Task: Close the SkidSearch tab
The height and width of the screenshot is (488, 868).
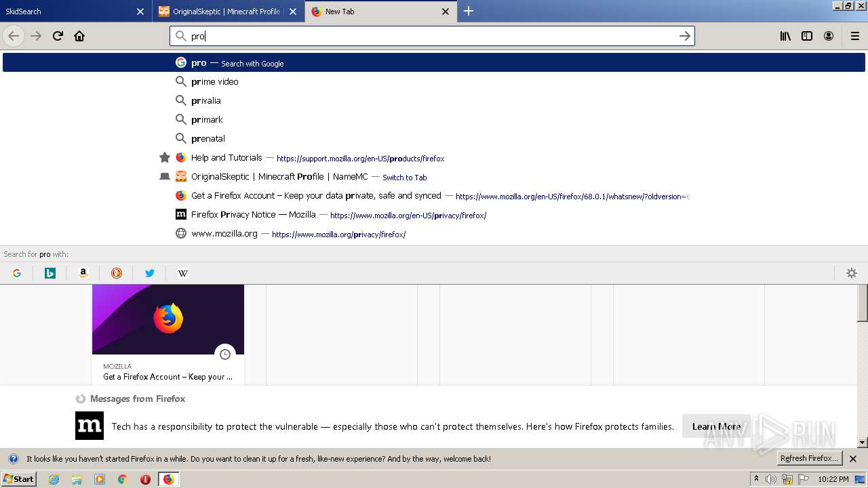Action: [x=140, y=12]
